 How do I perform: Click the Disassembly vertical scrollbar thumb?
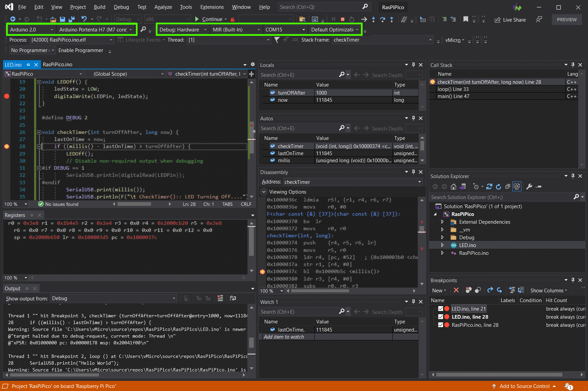pos(422,229)
